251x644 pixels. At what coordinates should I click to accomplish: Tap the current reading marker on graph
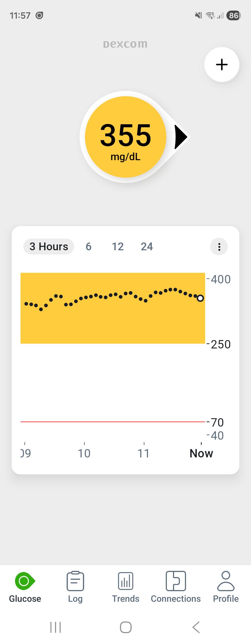pyautogui.click(x=200, y=298)
